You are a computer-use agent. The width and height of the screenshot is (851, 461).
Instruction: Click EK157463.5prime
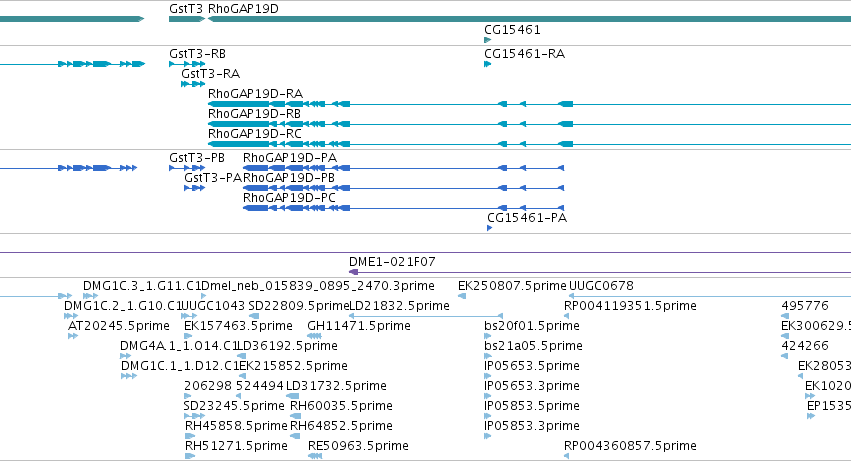pyautogui.click(x=238, y=326)
